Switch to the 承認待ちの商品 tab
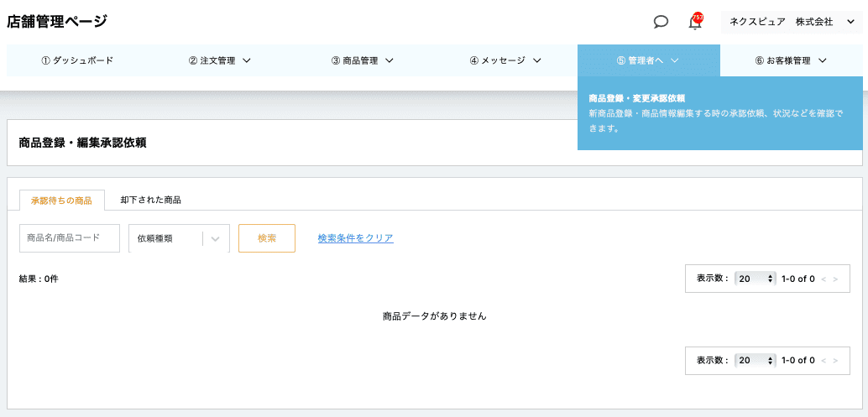The width and height of the screenshot is (868, 417). pos(61,201)
